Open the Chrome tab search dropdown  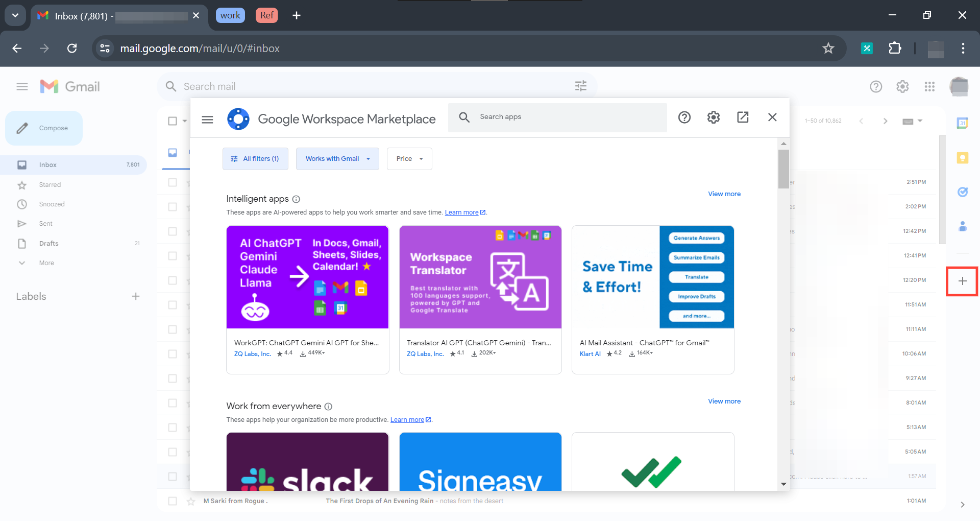click(x=15, y=15)
